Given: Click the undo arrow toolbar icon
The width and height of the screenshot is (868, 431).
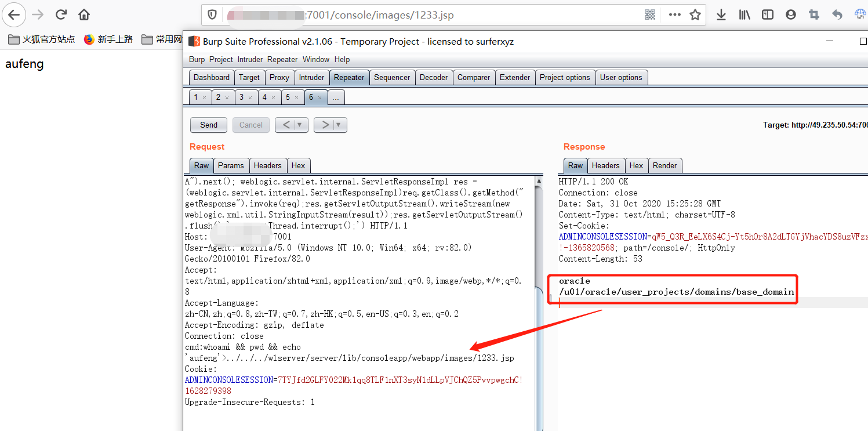Looking at the screenshot, I should tap(837, 15).
